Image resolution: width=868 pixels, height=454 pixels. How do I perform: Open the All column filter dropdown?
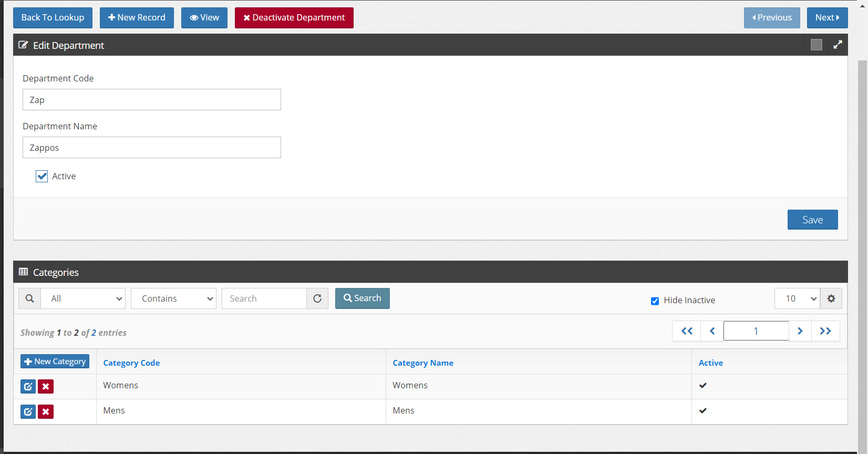[84, 298]
